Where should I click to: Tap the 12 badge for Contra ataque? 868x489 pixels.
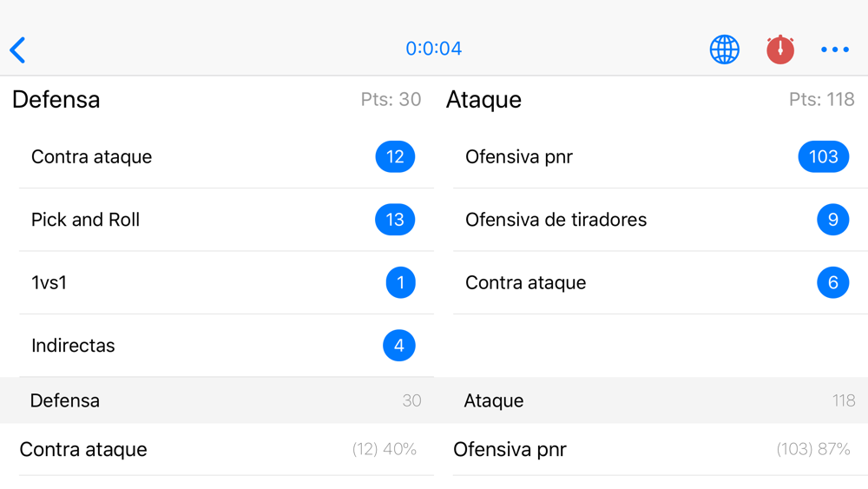pyautogui.click(x=395, y=156)
